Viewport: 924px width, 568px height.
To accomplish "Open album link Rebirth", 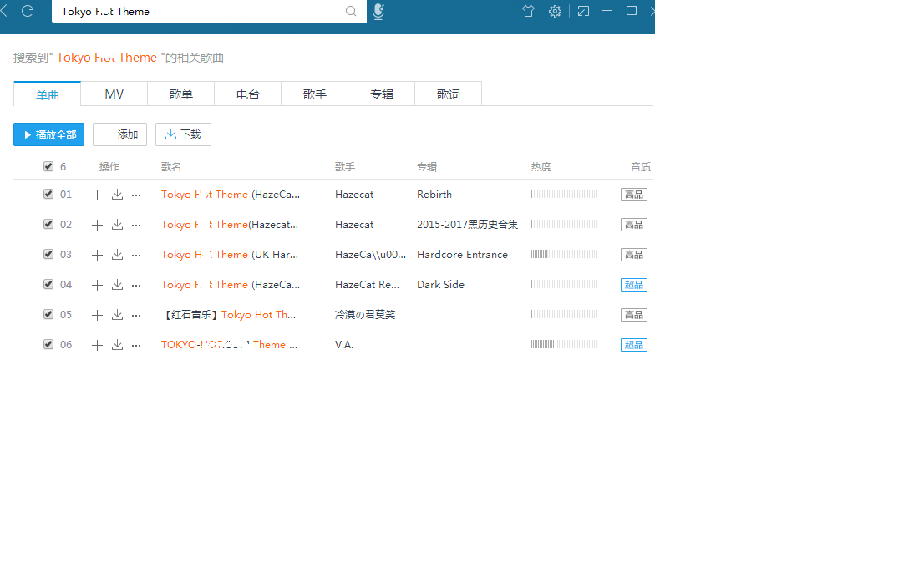I will (x=434, y=195).
